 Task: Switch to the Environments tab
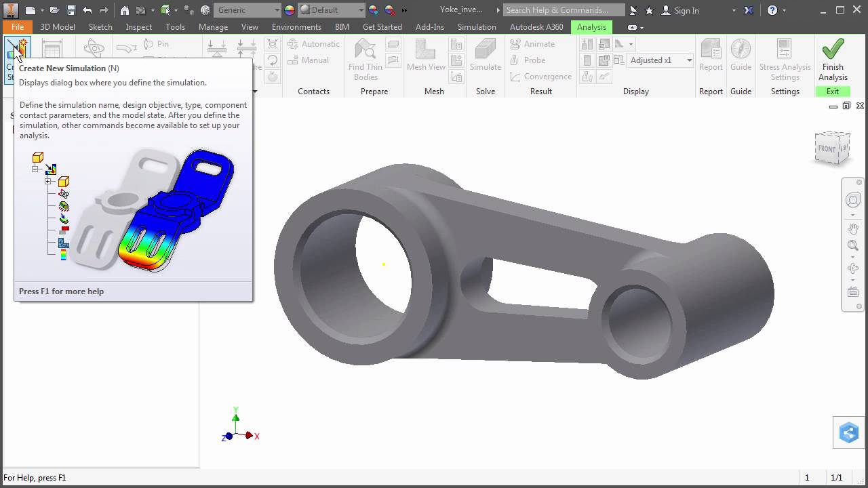click(296, 27)
